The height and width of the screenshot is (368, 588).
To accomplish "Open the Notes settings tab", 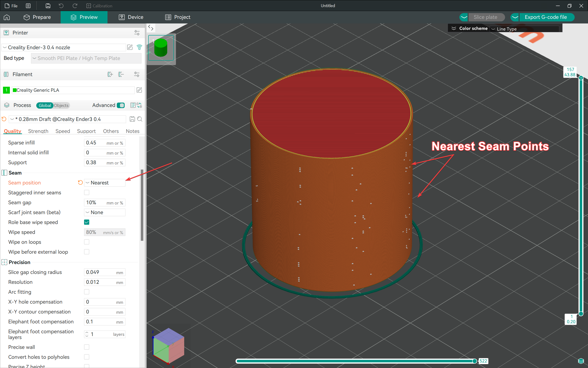I will [x=133, y=131].
